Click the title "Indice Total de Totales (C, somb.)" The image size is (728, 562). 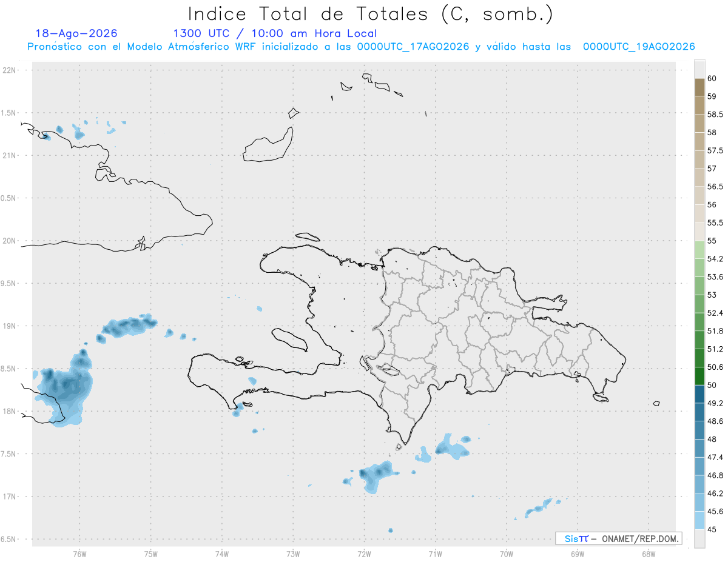(x=370, y=14)
